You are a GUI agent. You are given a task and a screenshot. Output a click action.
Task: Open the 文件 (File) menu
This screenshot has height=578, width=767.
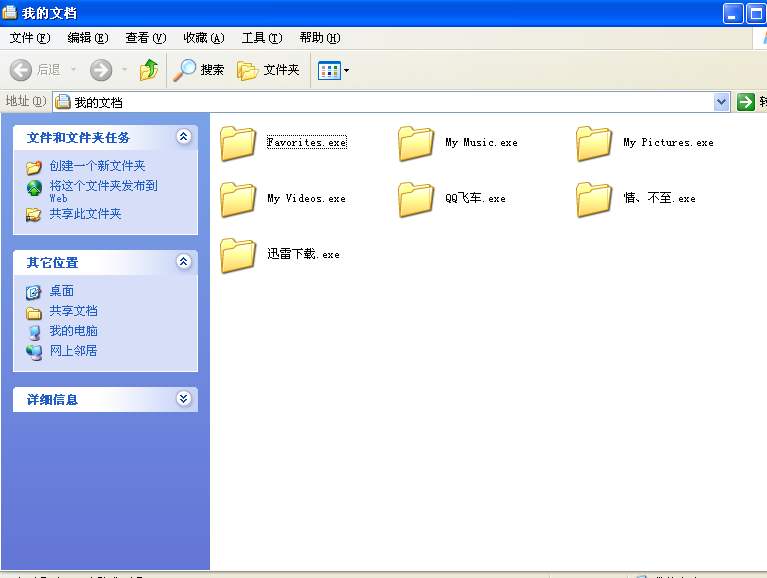point(29,38)
